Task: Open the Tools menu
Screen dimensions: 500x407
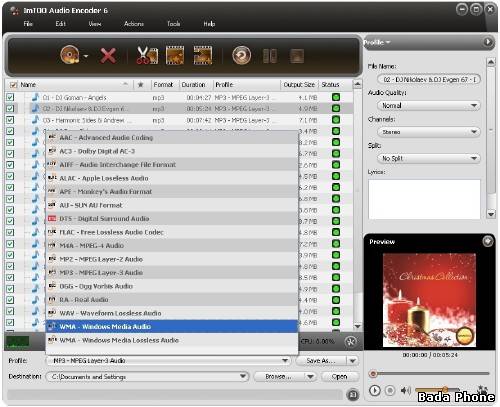Action: tap(173, 24)
